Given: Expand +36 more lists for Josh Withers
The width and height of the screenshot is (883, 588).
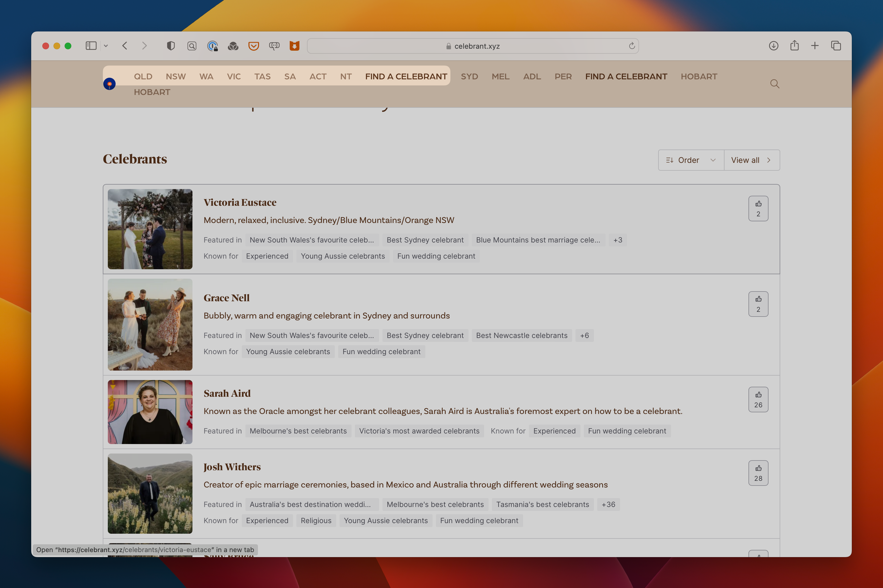Looking at the screenshot, I should pyautogui.click(x=608, y=505).
